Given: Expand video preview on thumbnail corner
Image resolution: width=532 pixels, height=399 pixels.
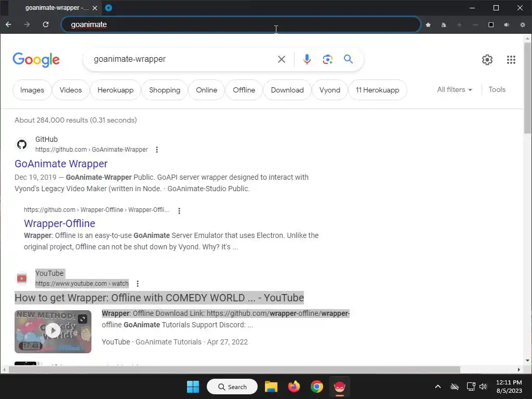Looking at the screenshot, I should pyautogui.click(x=83, y=319).
